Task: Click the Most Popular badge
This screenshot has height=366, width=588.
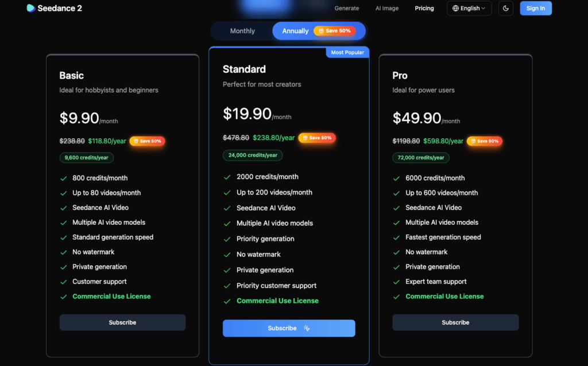Action: [x=347, y=52]
